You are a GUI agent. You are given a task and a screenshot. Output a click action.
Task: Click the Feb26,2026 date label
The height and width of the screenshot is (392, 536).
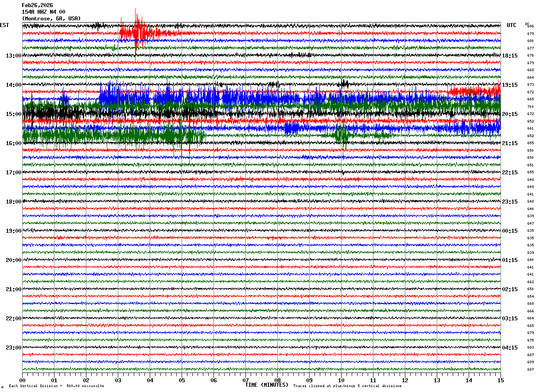[37, 5]
